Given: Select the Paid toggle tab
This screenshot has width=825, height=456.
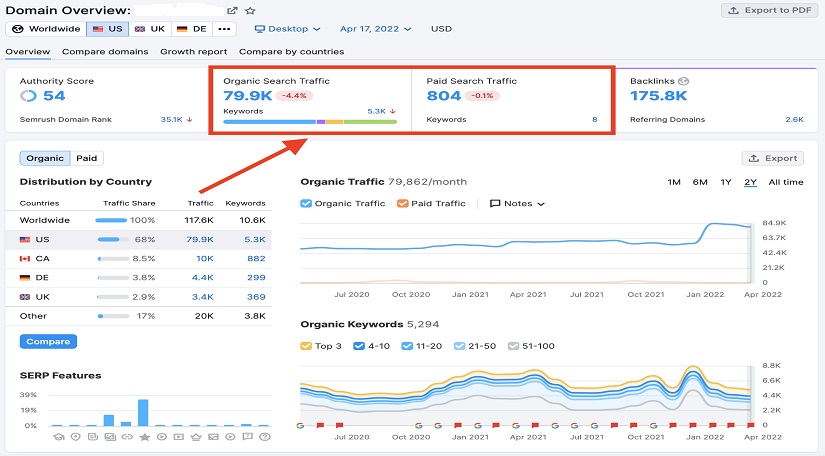Looking at the screenshot, I should point(87,158).
